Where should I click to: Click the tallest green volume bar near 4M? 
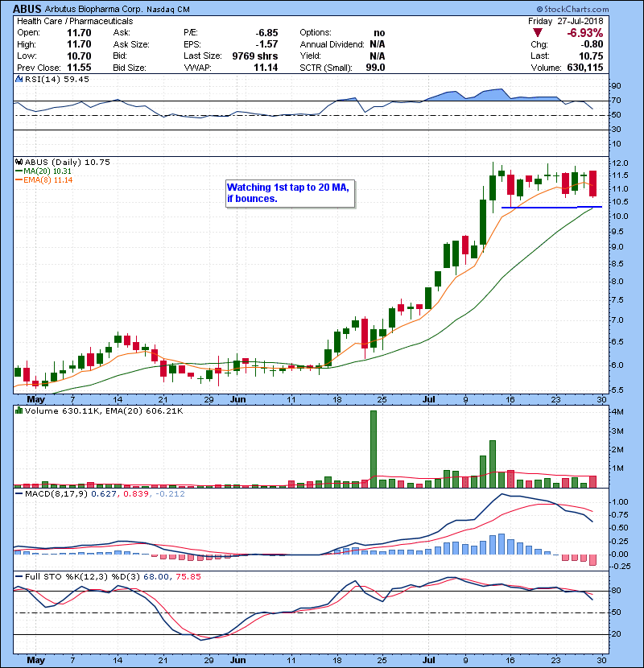click(374, 449)
